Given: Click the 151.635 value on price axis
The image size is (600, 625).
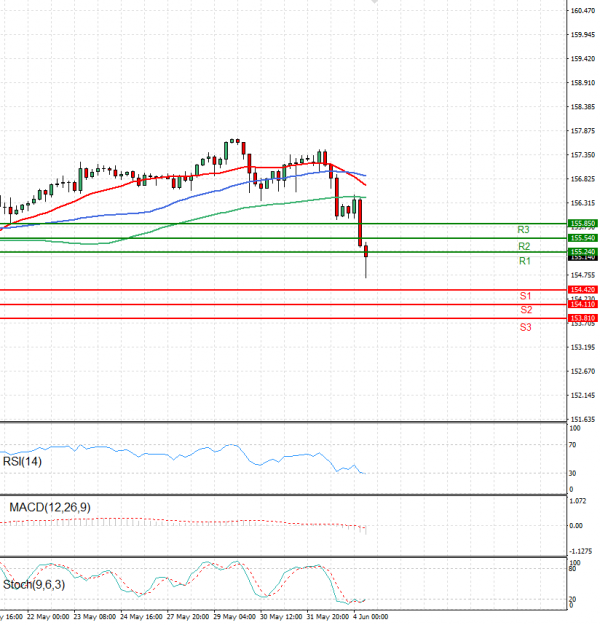Looking at the screenshot, I should (x=583, y=420).
